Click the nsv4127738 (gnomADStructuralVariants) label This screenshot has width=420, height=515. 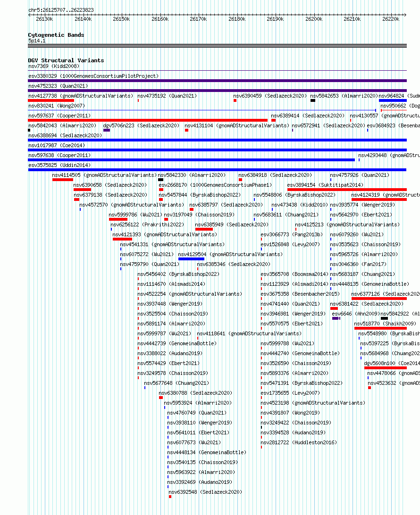point(81,96)
